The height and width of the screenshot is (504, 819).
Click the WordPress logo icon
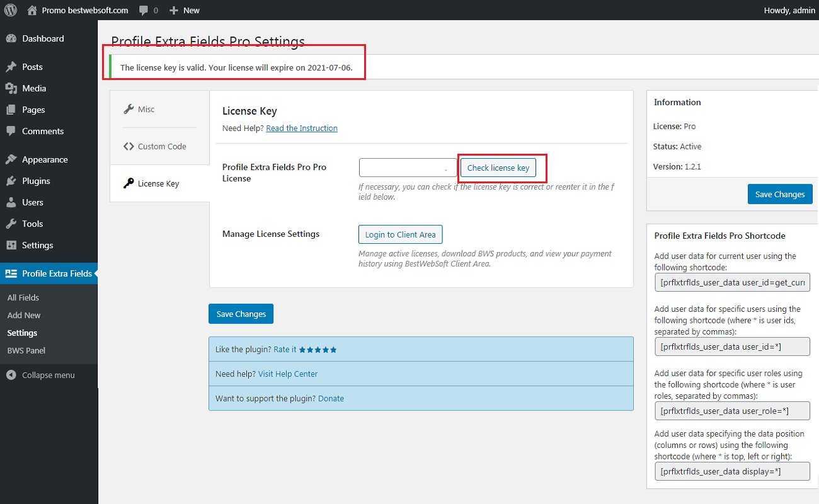[11, 10]
